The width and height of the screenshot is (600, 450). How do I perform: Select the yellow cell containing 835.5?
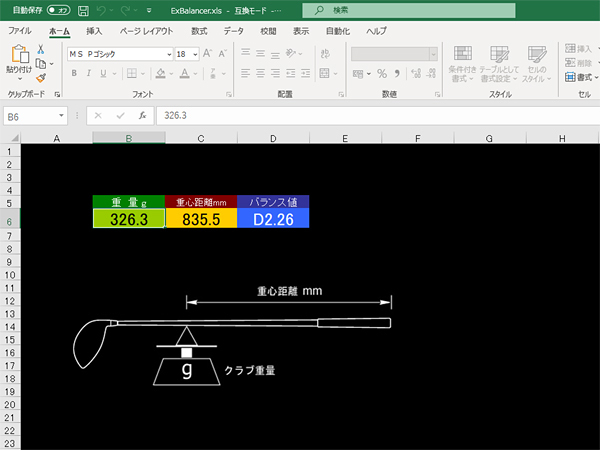(201, 219)
